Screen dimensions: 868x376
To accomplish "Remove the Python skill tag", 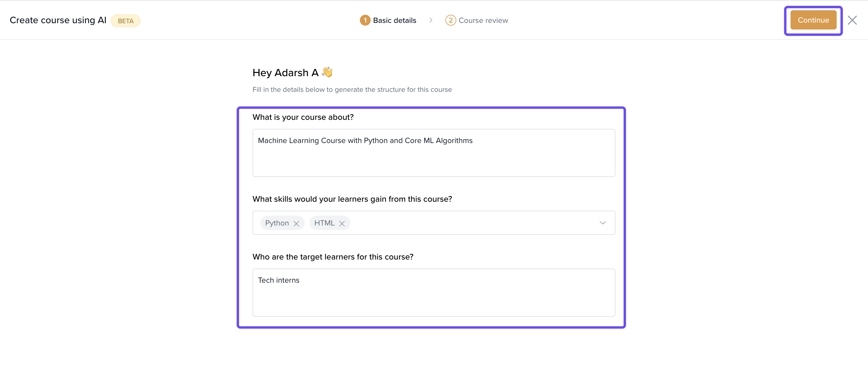I will click(296, 223).
